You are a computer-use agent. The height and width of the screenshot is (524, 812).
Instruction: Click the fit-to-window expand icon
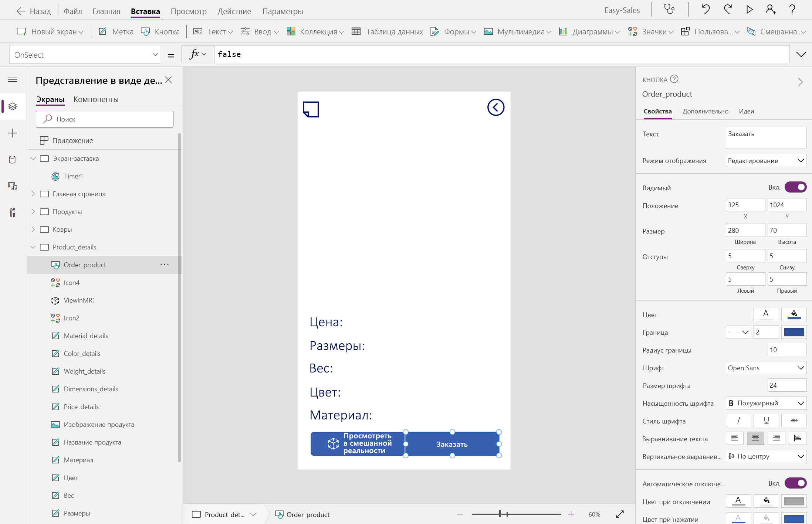point(620,514)
